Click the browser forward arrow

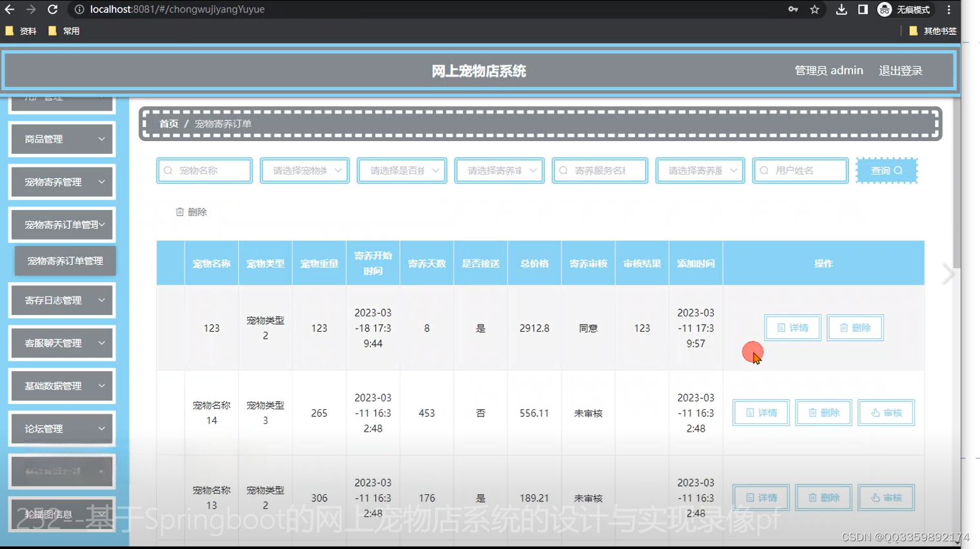[31, 9]
